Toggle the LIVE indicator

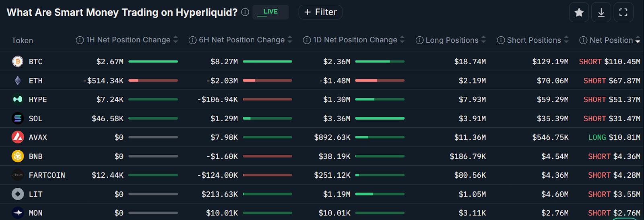tap(270, 12)
